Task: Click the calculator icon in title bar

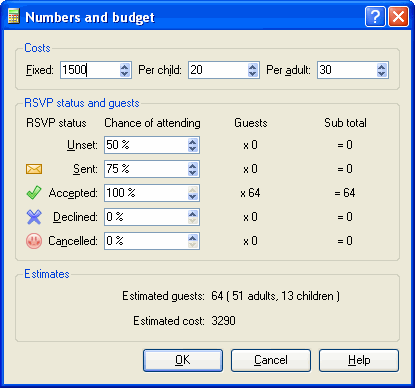Action: point(14,17)
